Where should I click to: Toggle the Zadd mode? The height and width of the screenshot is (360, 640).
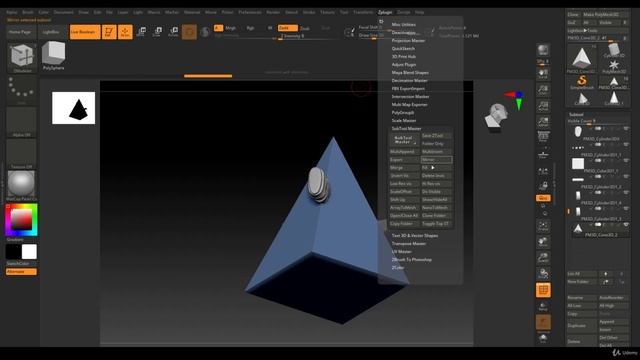287,28
